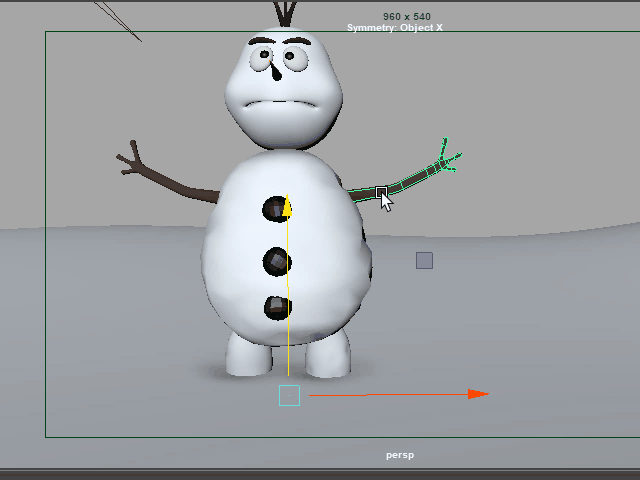Click the persp camera label

pyautogui.click(x=400, y=455)
